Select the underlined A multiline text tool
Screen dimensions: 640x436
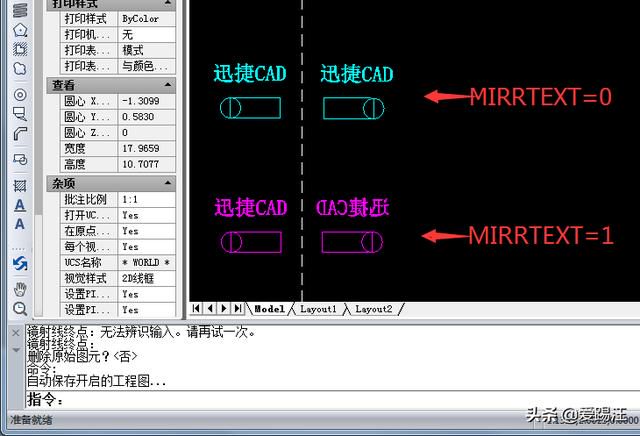[x=20, y=205]
